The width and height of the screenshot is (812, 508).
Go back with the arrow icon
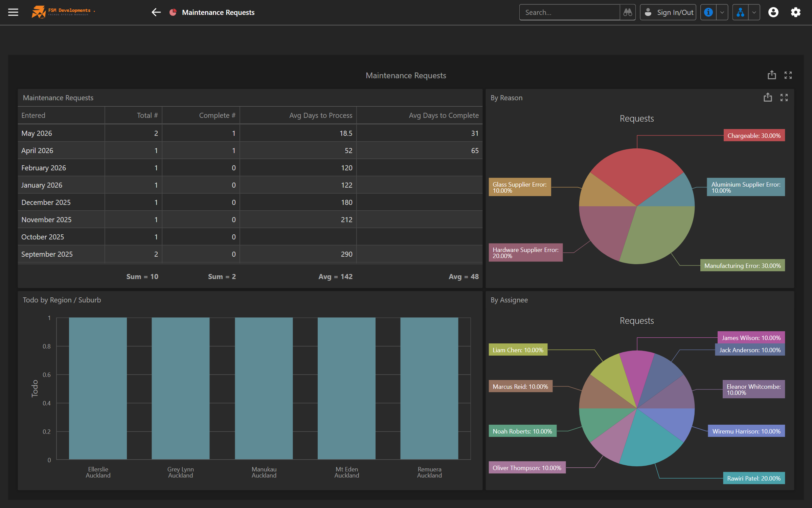[x=156, y=12]
